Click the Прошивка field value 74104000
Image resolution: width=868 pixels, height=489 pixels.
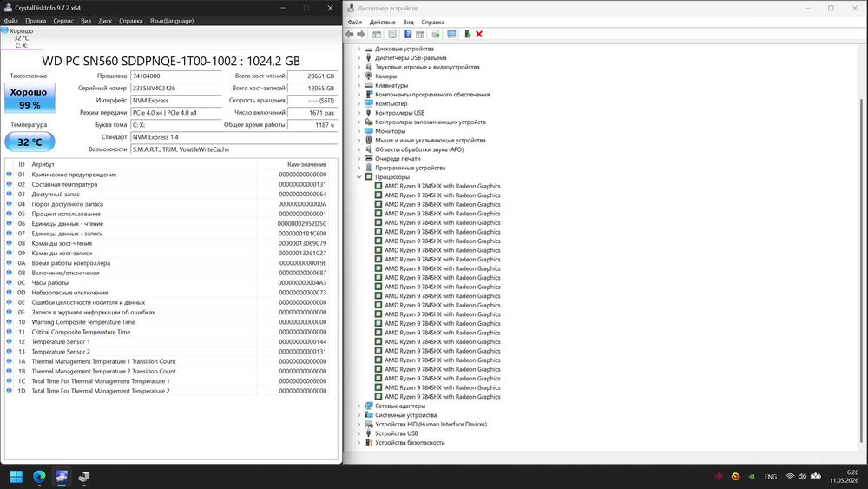click(175, 76)
